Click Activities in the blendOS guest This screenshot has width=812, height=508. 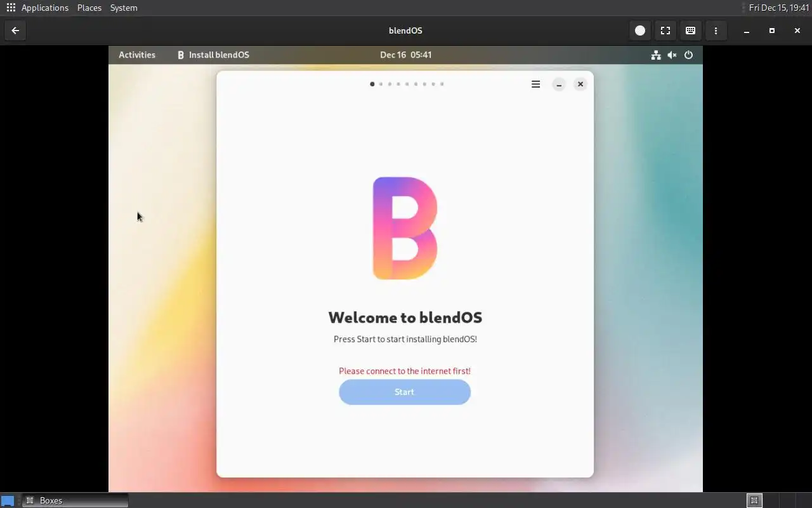pos(137,55)
